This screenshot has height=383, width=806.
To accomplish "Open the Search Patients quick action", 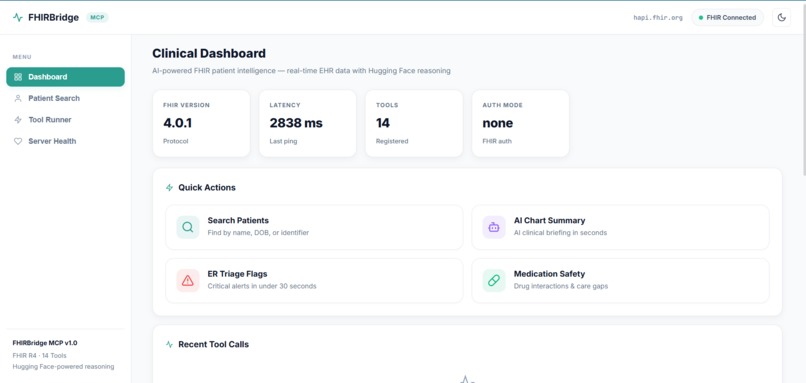I will [314, 227].
